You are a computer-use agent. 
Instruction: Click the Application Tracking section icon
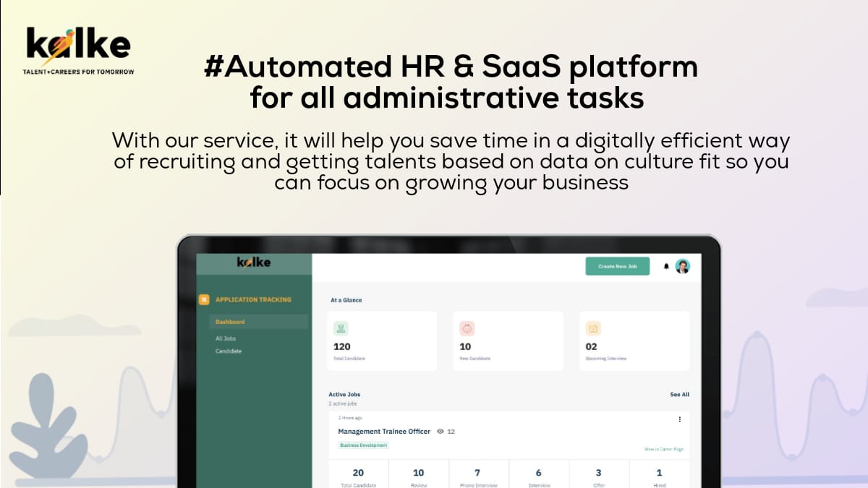[204, 299]
